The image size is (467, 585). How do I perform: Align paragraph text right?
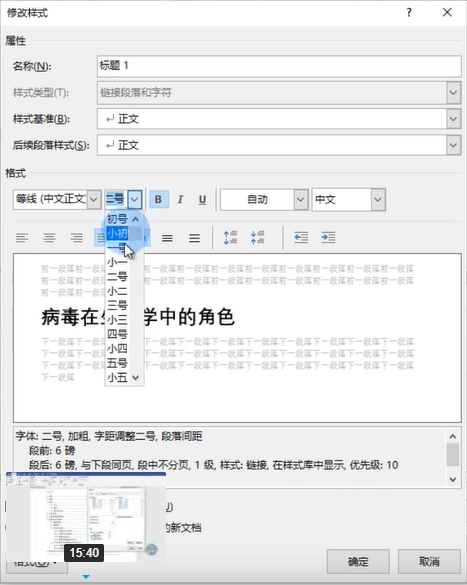coord(76,238)
